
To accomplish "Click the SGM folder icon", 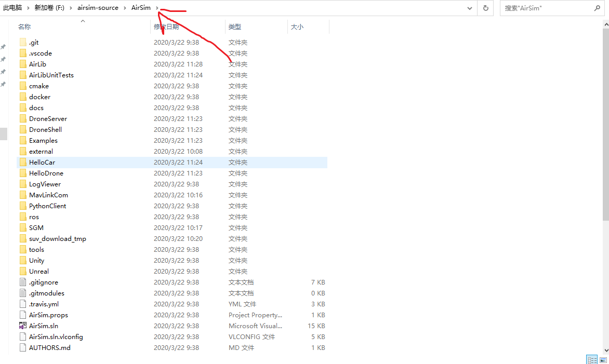I will pyautogui.click(x=23, y=227).
